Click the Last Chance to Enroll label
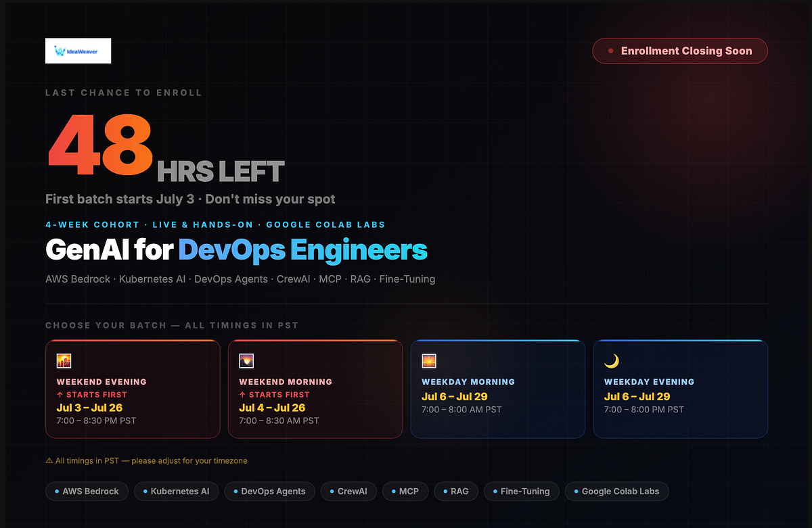812x528 pixels. (124, 93)
